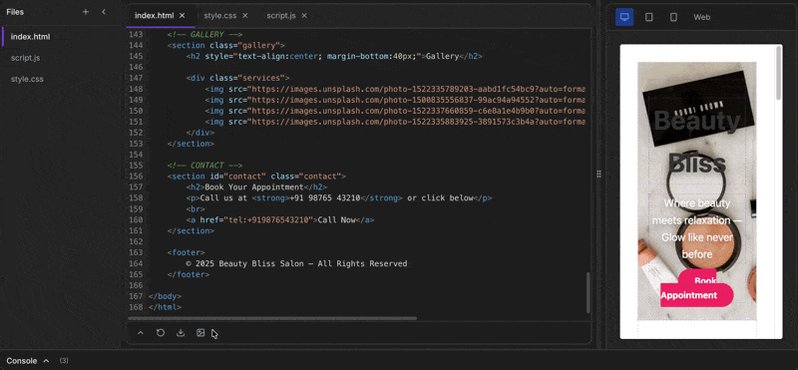Expand the bottom toolbar chevron-up icon
Screen dimensions: 798x370
pyautogui.click(x=140, y=333)
